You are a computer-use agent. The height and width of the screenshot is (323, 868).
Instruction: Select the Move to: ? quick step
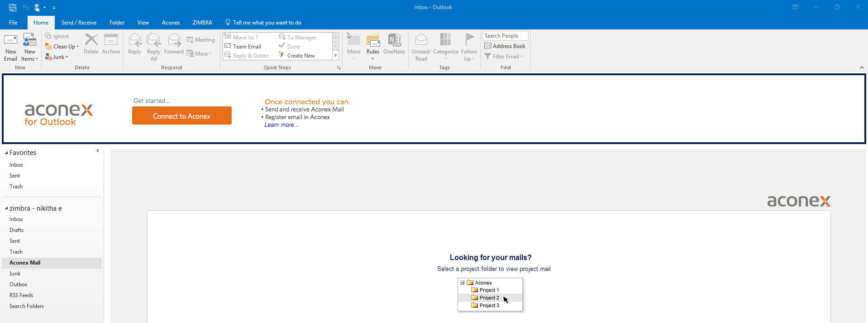coord(241,37)
